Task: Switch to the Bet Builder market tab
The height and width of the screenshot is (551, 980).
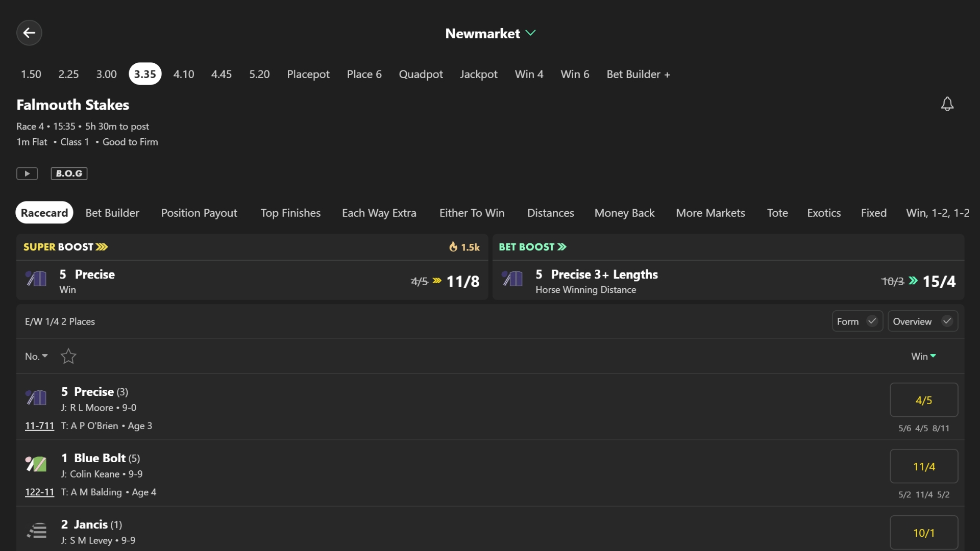Action: pyautogui.click(x=112, y=213)
